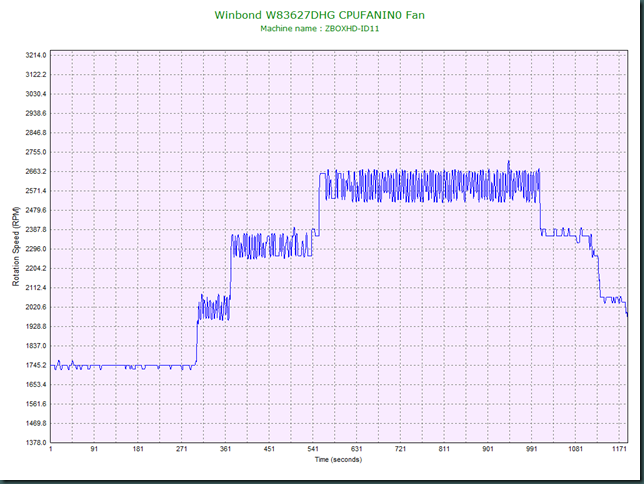Click the x-axis tick label 181
Image resolution: width=644 pixels, height=484 pixels.
pyautogui.click(x=138, y=449)
